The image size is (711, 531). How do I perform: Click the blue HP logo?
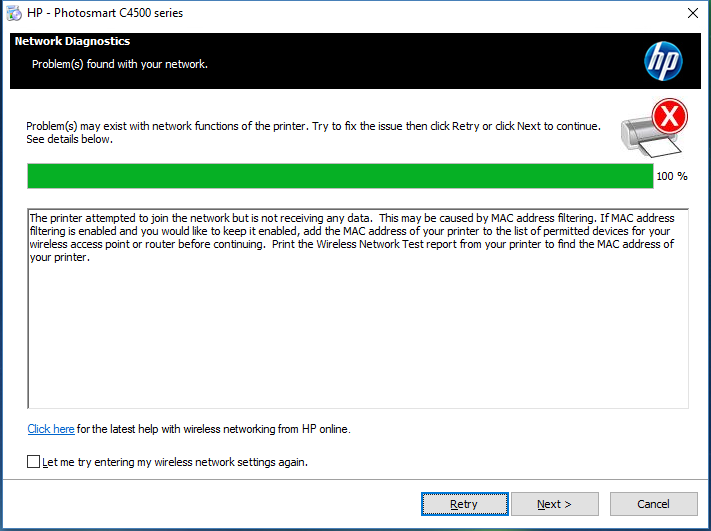pyautogui.click(x=662, y=61)
